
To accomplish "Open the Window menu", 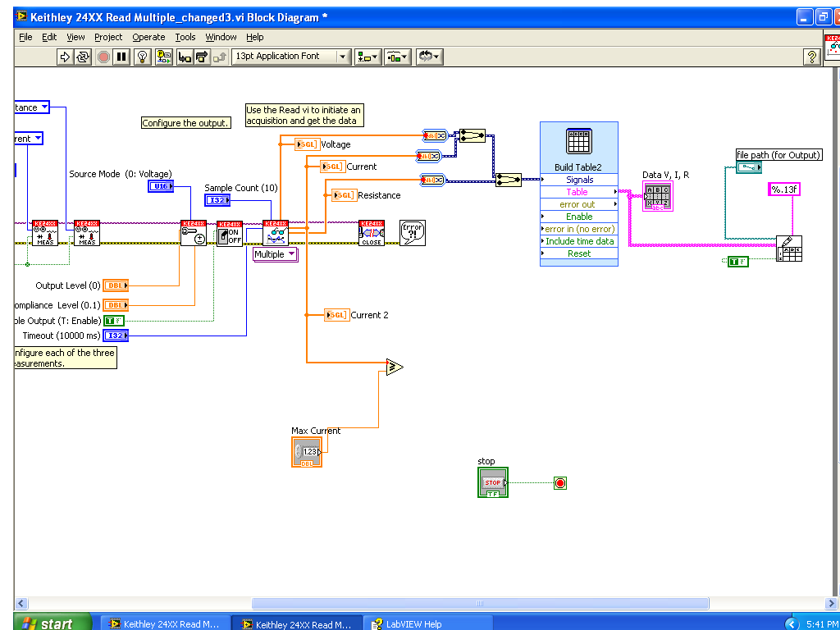I will click(x=221, y=37).
